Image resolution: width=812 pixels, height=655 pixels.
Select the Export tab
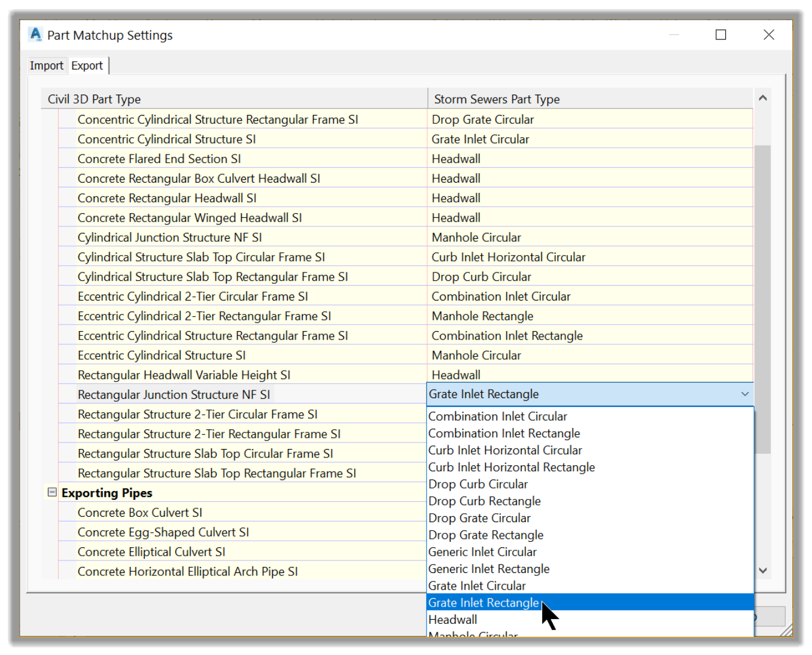(x=87, y=65)
